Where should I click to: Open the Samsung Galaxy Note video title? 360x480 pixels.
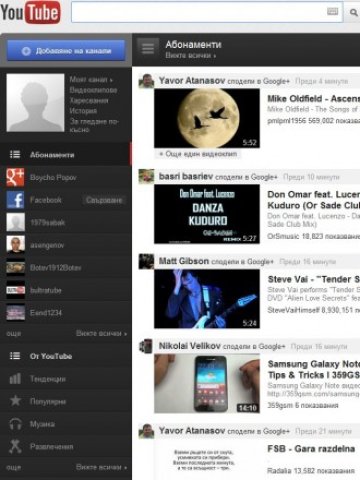point(314,369)
